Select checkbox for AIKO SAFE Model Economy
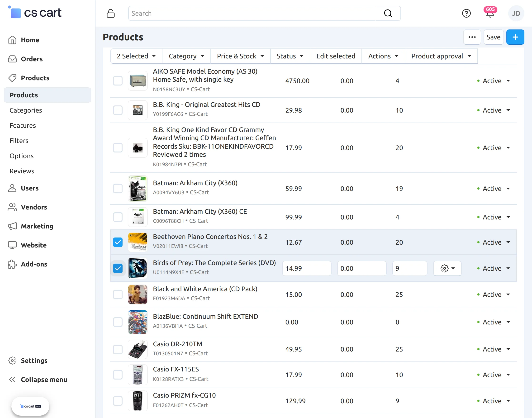 118,81
